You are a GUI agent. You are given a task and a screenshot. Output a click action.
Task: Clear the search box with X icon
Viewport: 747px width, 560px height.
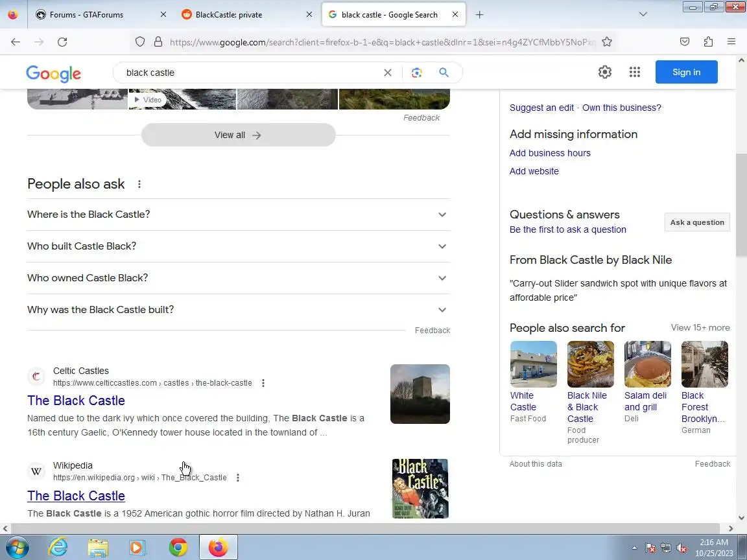(x=388, y=73)
